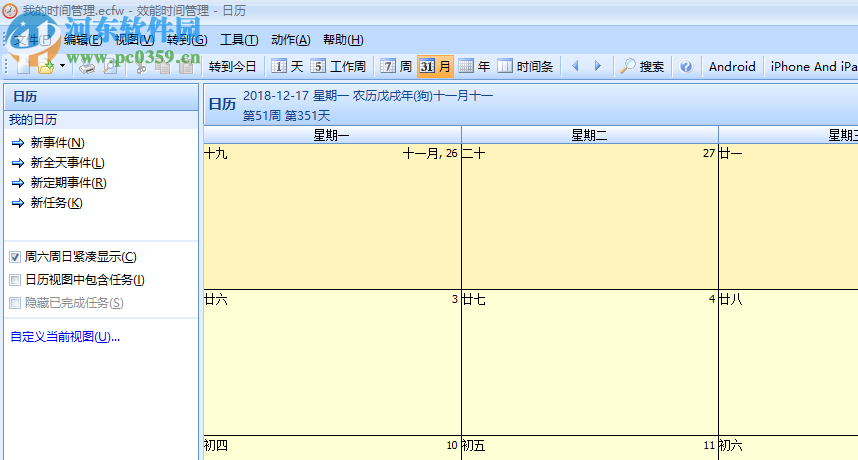Click the Android toolbar button
Image resolution: width=858 pixels, height=460 pixels.
click(x=732, y=67)
